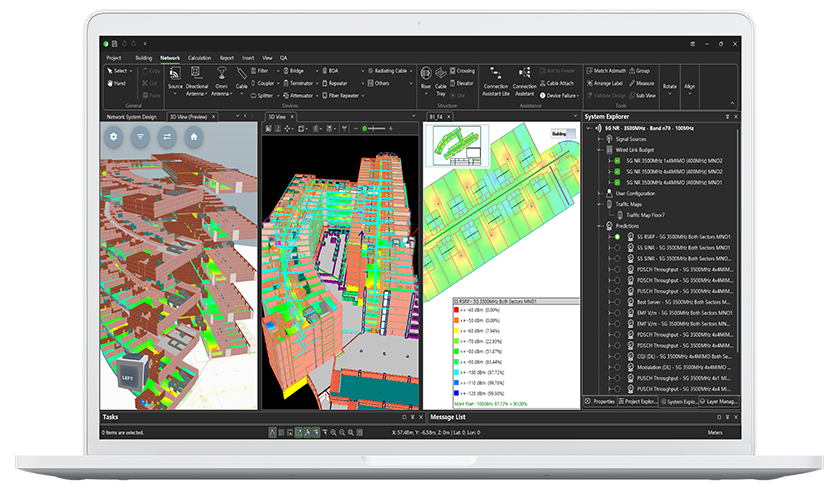Screen dimensions: 838x489
Task: Toggle first 1x4MIMO MNO2 link budget checkbox
Action: (x=617, y=161)
